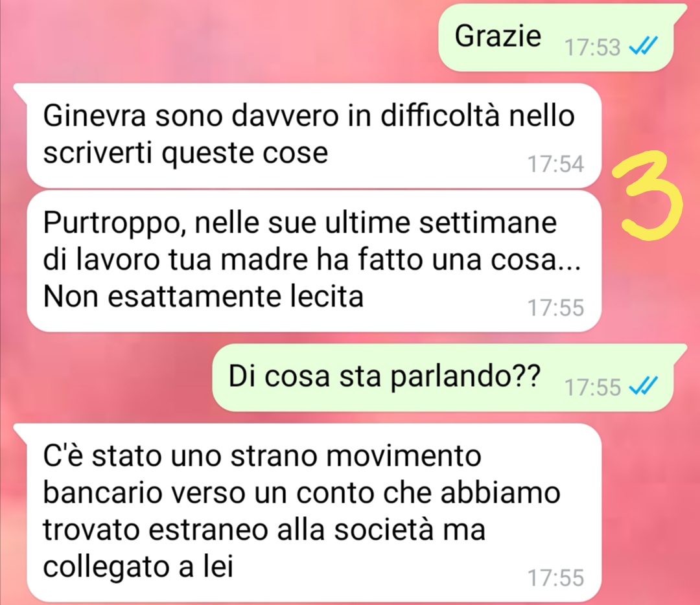The height and width of the screenshot is (605, 700).
Task: Tap the 17:54 timestamp
Action: (556, 164)
